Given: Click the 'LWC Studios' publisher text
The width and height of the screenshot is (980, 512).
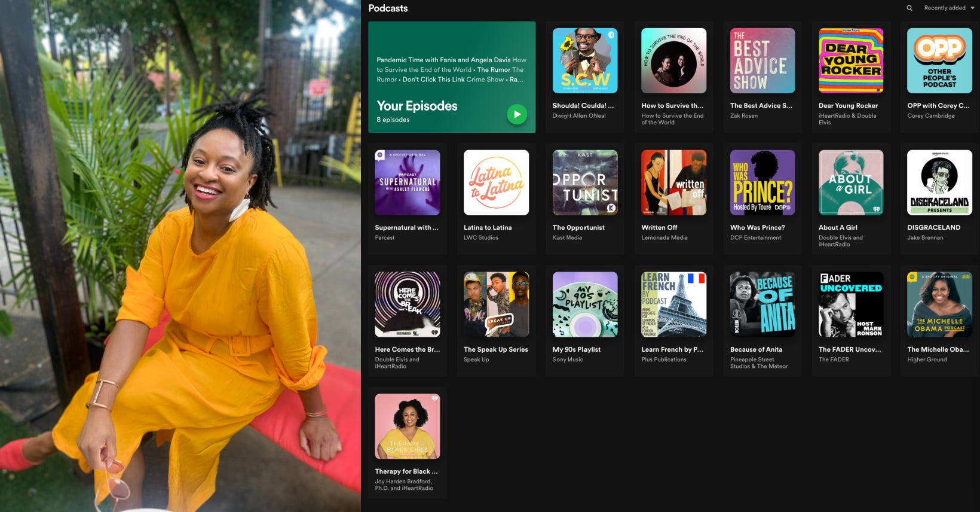Looking at the screenshot, I should point(481,238).
